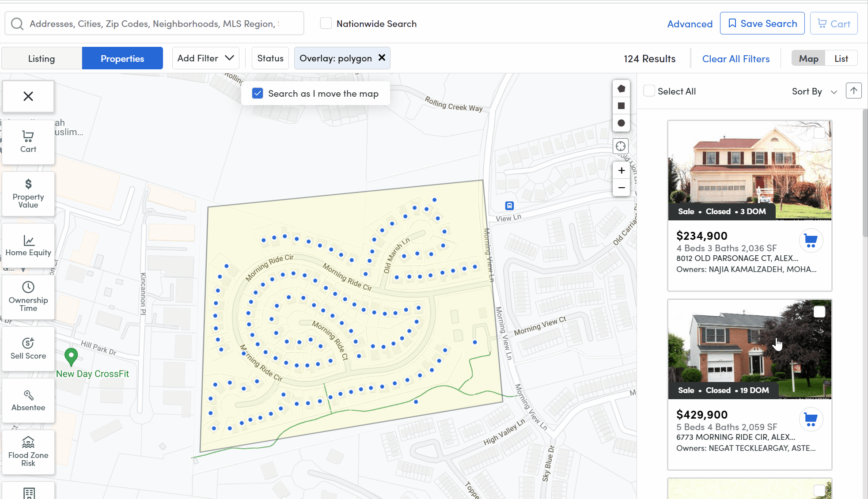Show the Home Equity overlay
The height and width of the screenshot is (499, 868).
pyautogui.click(x=28, y=246)
